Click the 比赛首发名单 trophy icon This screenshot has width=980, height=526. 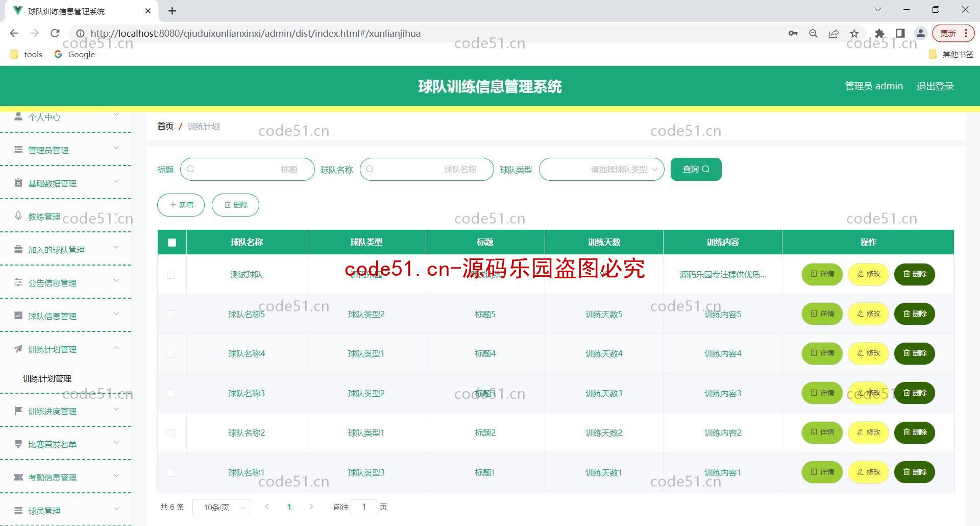point(18,444)
